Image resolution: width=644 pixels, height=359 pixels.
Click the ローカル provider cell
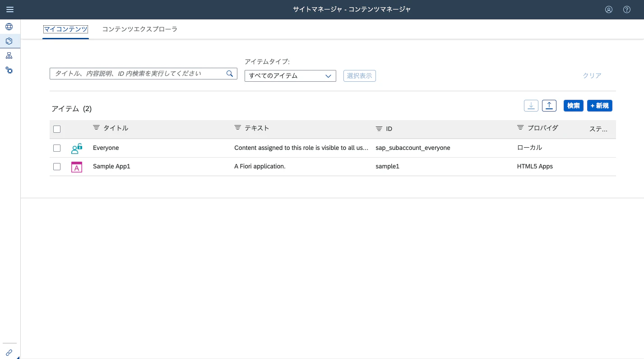point(530,148)
